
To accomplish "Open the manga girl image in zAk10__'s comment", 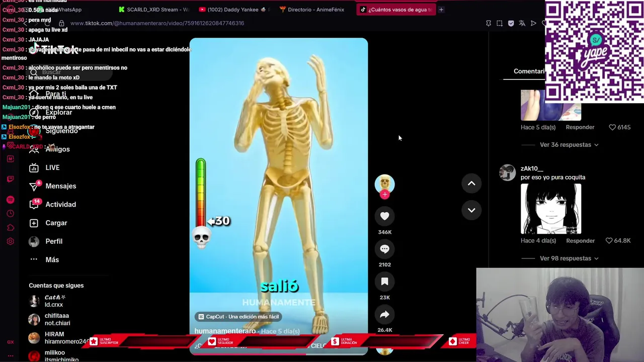I will point(551,209).
